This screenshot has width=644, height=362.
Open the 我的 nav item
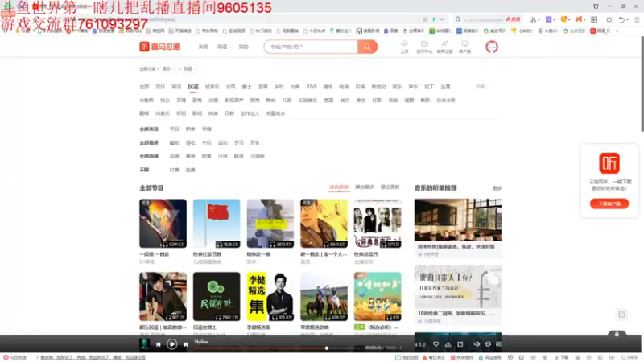[244, 47]
